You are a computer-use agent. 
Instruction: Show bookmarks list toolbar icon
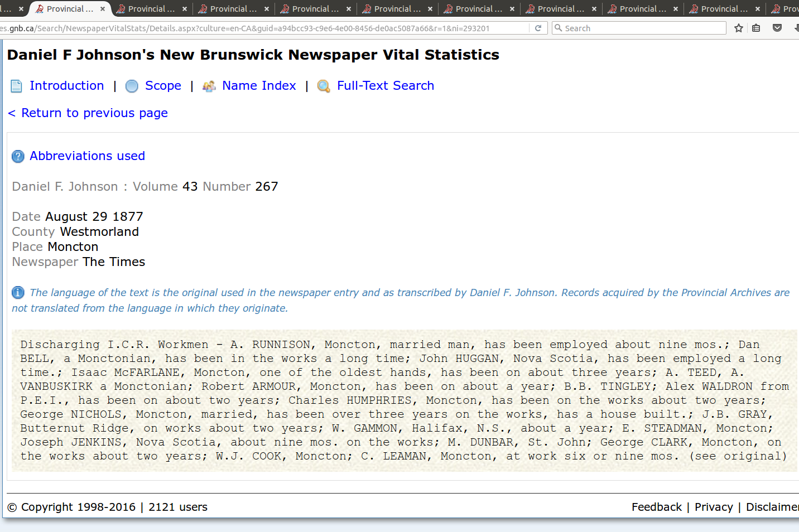click(756, 28)
